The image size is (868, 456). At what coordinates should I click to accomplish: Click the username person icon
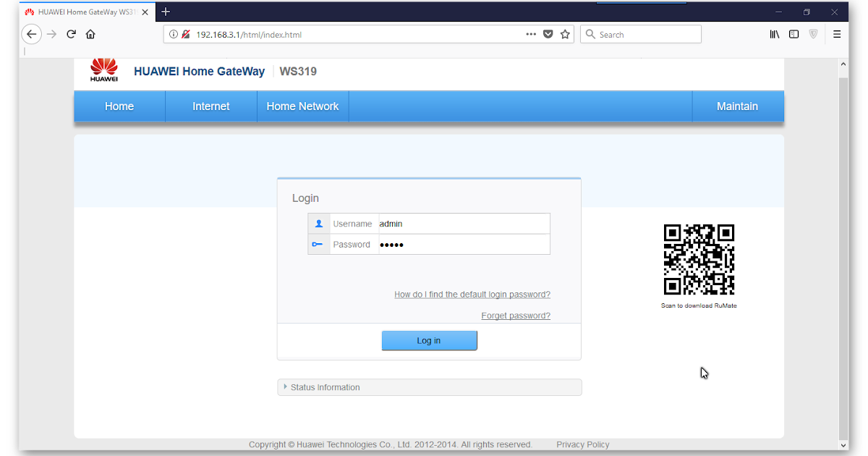(x=318, y=223)
